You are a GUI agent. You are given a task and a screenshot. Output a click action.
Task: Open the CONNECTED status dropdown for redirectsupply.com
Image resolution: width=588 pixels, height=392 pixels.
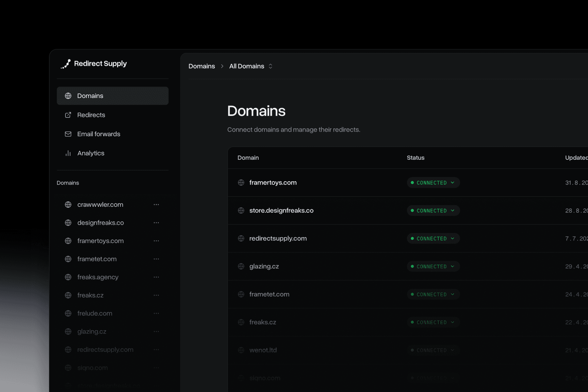point(433,238)
